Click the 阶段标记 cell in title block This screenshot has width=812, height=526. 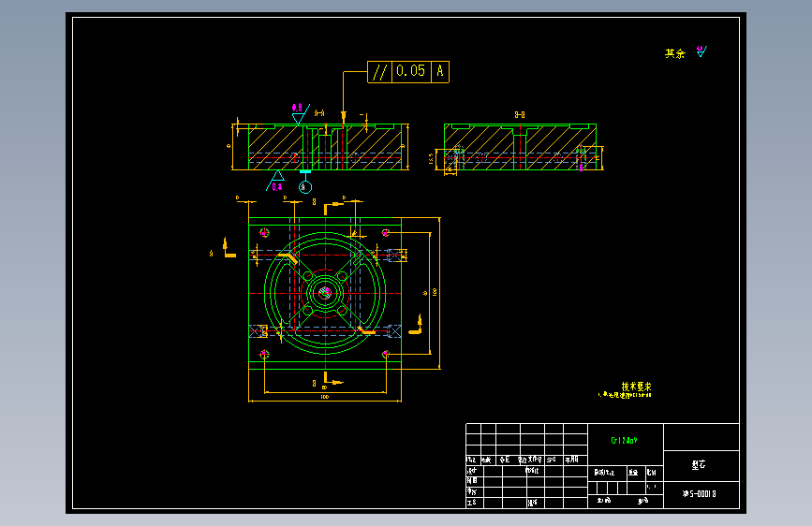604,473
